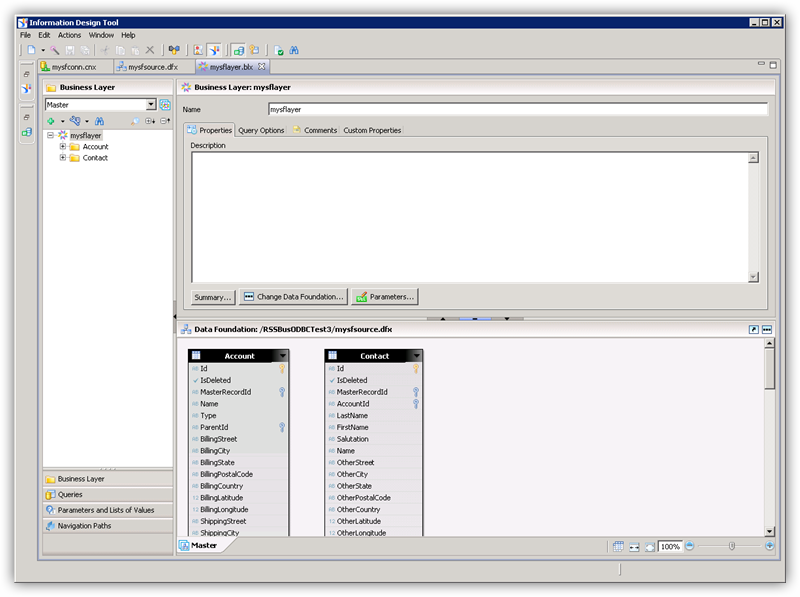
Task: Click the fit-to-window icon in data foundation status bar
Action: click(649, 546)
